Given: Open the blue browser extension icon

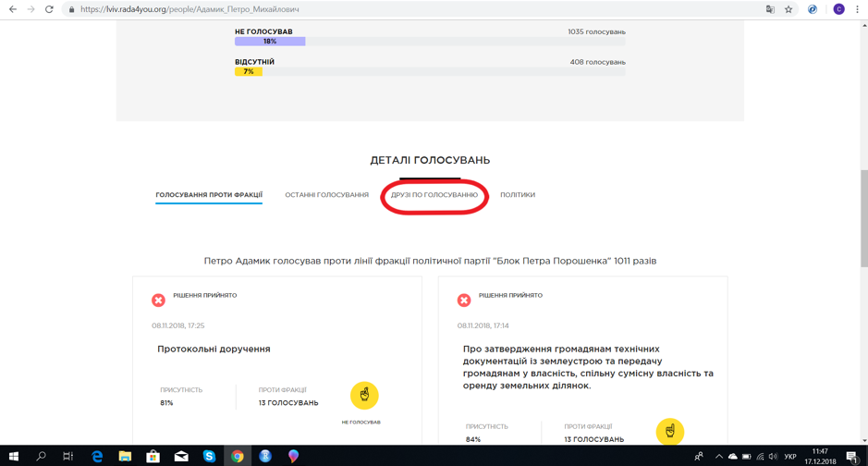Looking at the screenshot, I should (x=813, y=9).
